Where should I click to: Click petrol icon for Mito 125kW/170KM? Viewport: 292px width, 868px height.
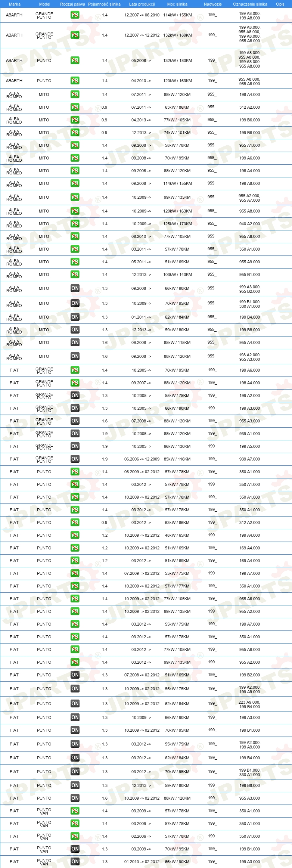coord(75,224)
